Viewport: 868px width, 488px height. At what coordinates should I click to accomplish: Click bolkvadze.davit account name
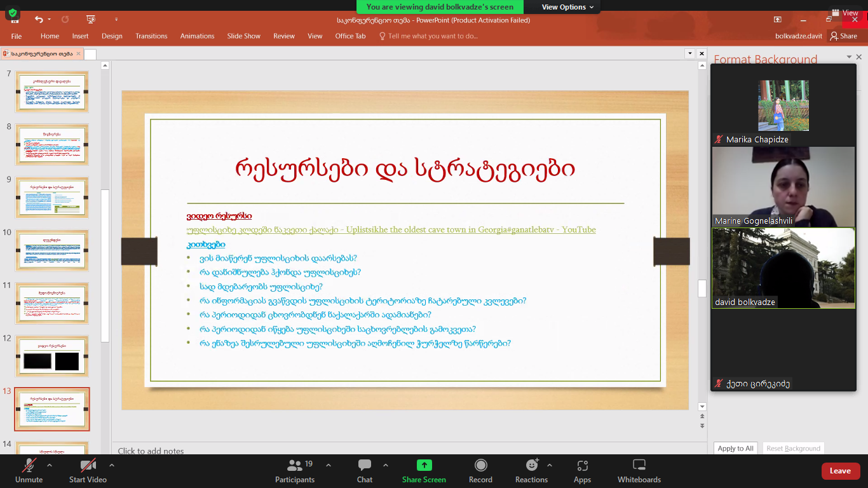tap(799, 36)
